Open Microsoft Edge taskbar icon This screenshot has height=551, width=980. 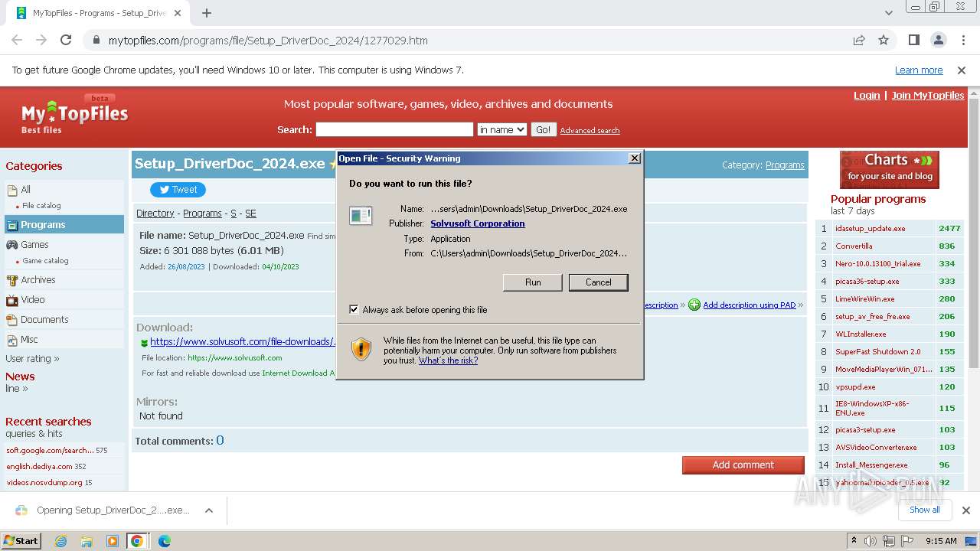(x=164, y=541)
